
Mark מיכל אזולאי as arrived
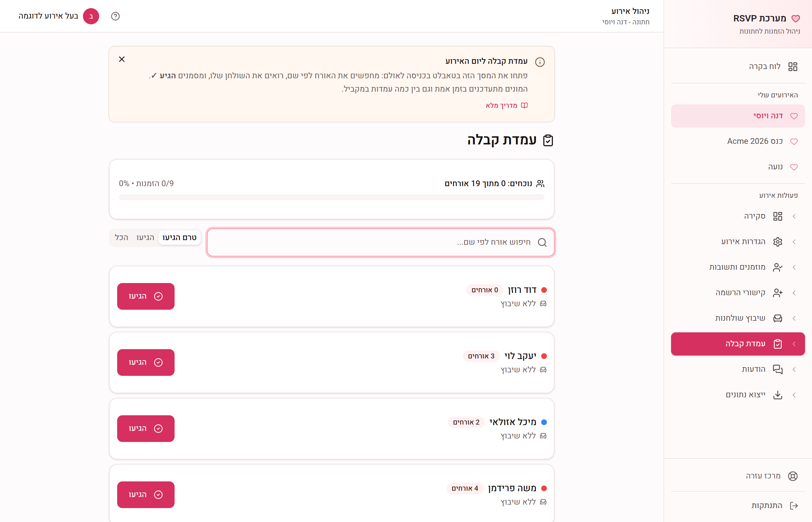pos(146,428)
